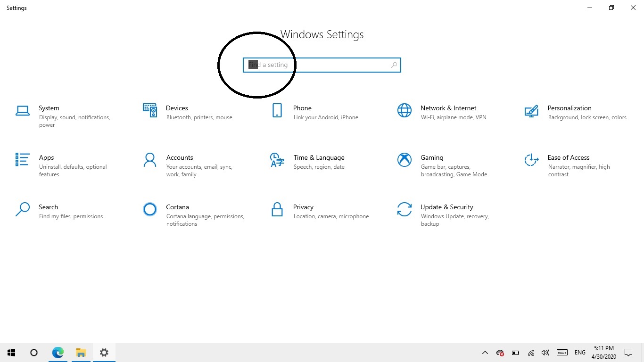The width and height of the screenshot is (644, 362).
Task: Click the Find a setting search box
Action: click(x=322, y=65)
